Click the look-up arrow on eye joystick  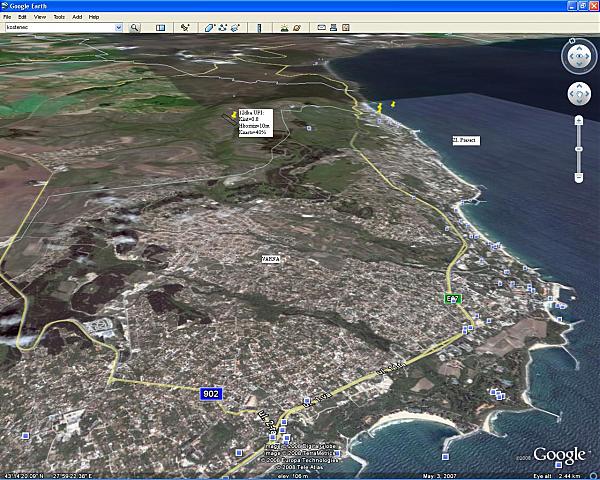coord(579,49)
